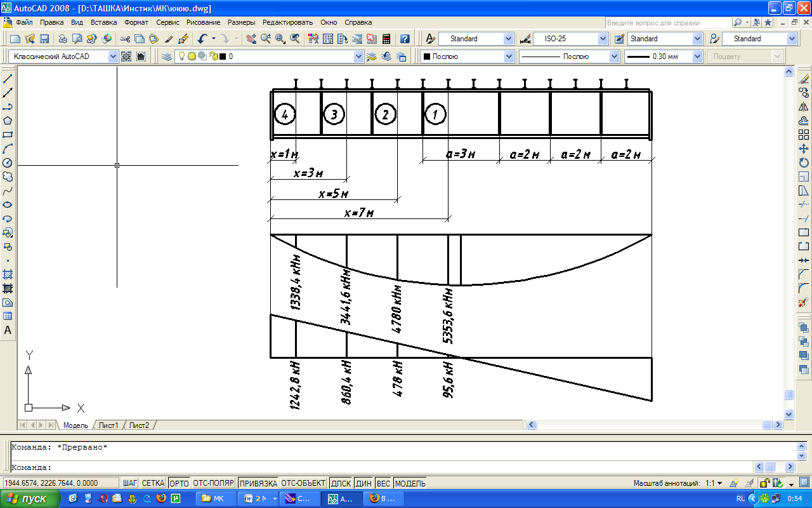Toggle СЕТКА grid display
The width and height of the screenshot is (812, 508).
click(x=153, y=483)
